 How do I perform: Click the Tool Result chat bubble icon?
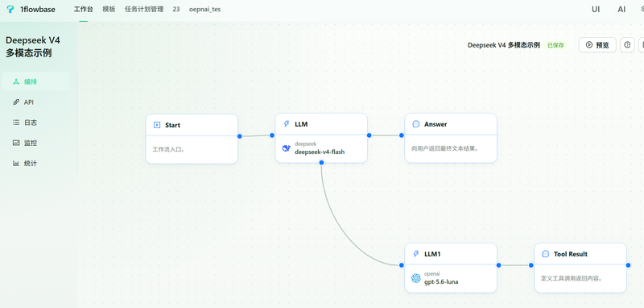(x=546, y=254)
